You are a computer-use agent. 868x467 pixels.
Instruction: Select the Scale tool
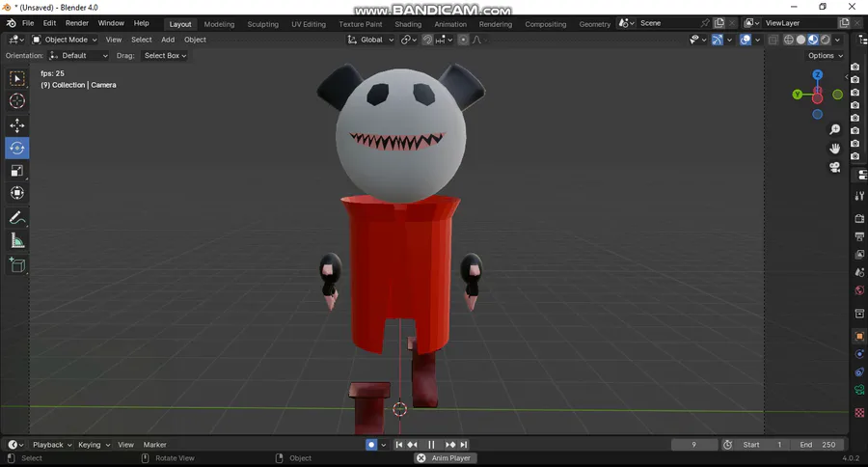(x=17, y=171)
